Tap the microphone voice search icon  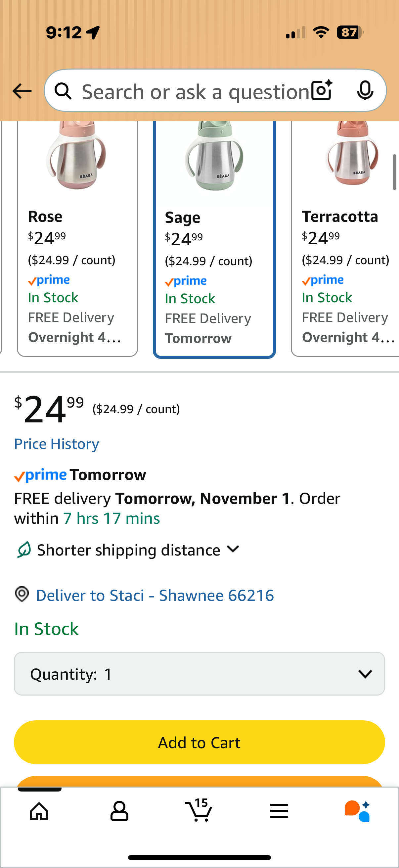tap(365, 90)
